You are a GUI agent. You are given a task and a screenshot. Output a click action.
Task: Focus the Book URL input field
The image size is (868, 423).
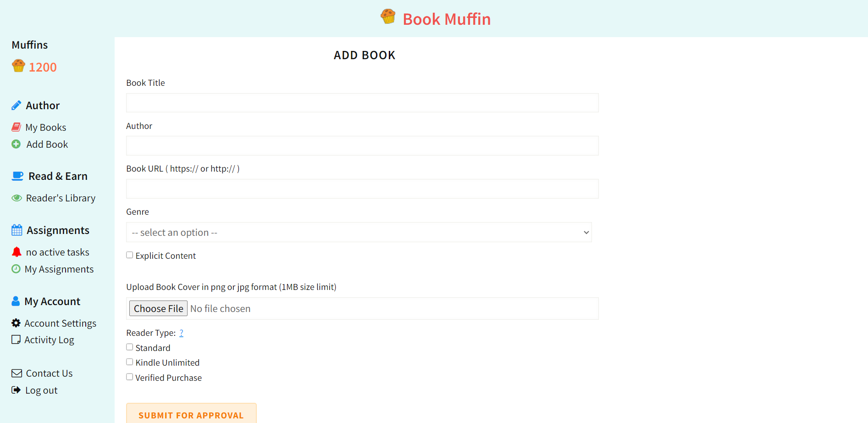pyautogui.click(x=362, y=189)
